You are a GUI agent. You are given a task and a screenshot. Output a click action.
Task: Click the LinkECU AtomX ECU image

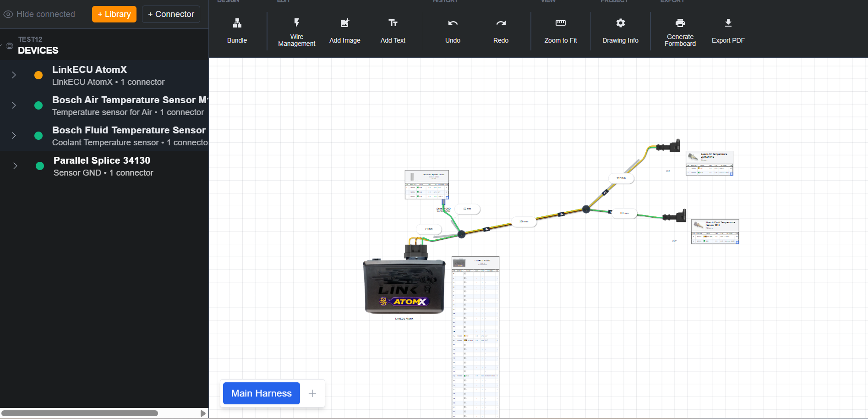tap(404, 287)
